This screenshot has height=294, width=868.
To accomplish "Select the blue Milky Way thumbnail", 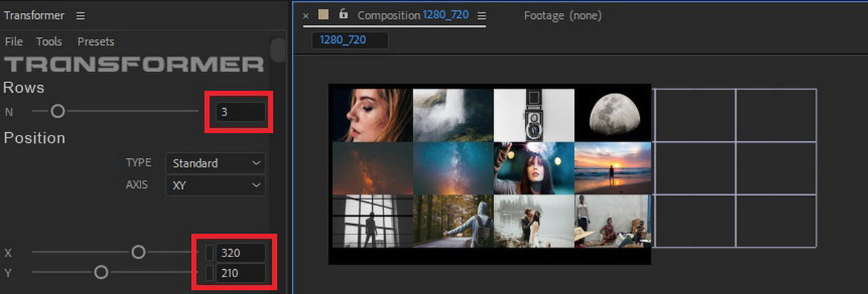I will pyautogui.click(x=453, y=168).
